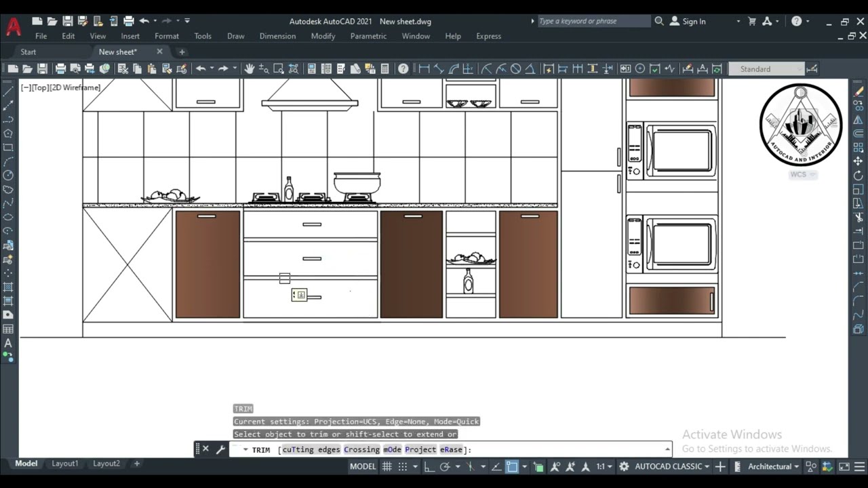
Task: Select the Mirror tool in modify toolbar
Action: click(859, 119)
